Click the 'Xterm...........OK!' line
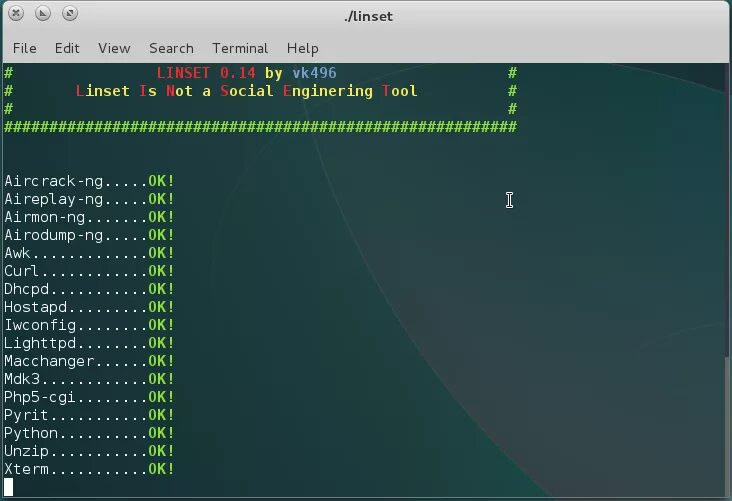 [89, 469]
